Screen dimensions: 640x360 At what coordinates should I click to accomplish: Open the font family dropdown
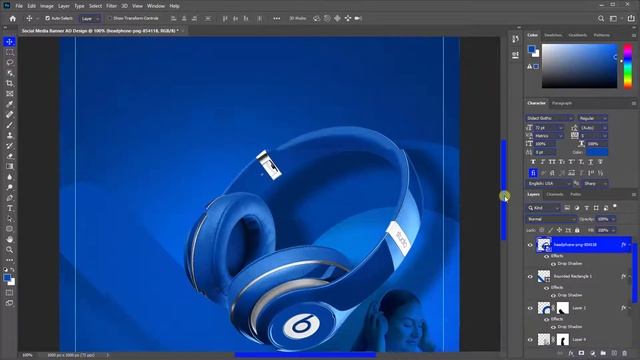pyautogui.click(x=549, y=118)
